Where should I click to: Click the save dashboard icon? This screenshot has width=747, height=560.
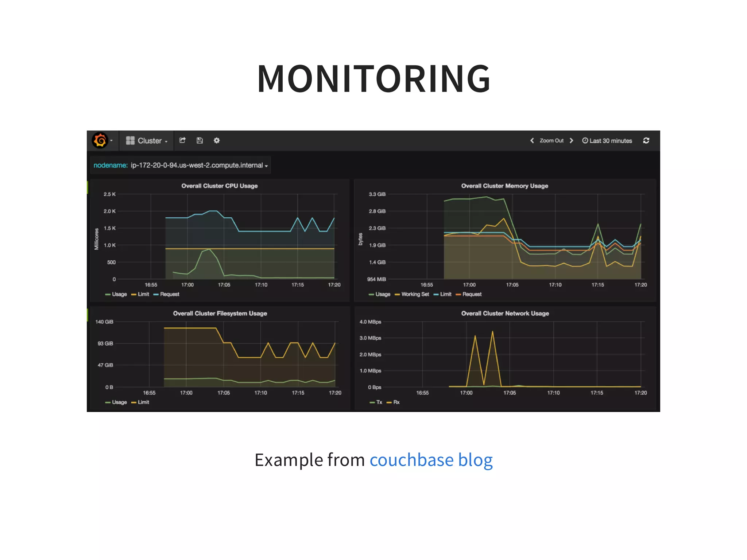click(x=200, y=140)
